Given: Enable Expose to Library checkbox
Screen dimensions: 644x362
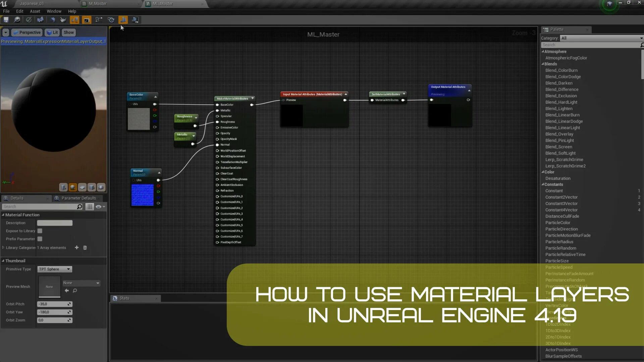Looking at the screenshot, I should coord(40,231).
